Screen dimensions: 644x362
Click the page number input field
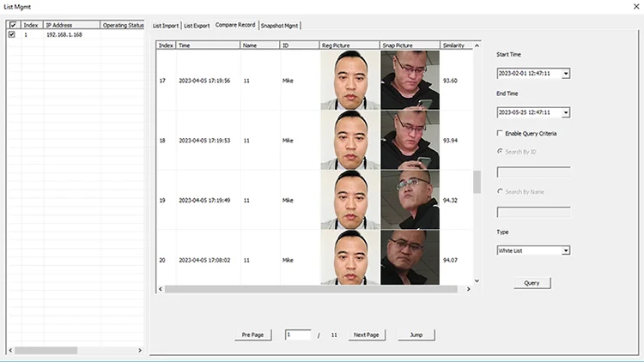click(x=298, y=335)
